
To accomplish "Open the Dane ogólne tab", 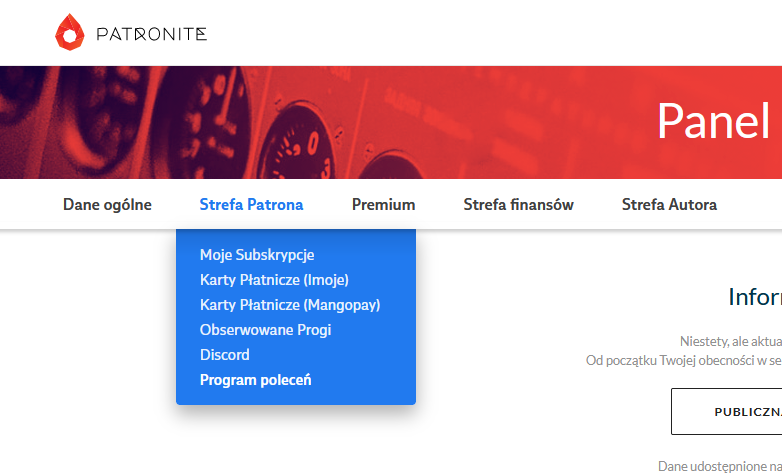I will [x=107, y=205].
